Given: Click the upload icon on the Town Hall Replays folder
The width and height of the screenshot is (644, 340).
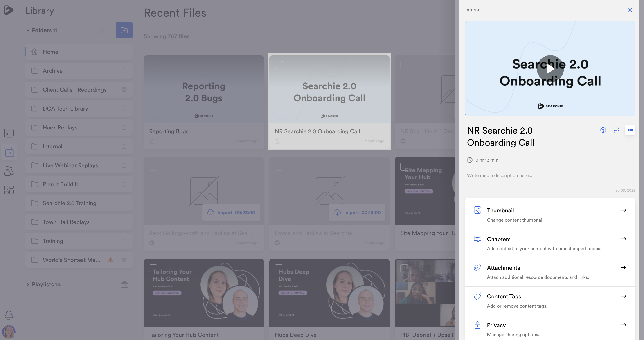Looking at the screenshot, I should point(124,222).
